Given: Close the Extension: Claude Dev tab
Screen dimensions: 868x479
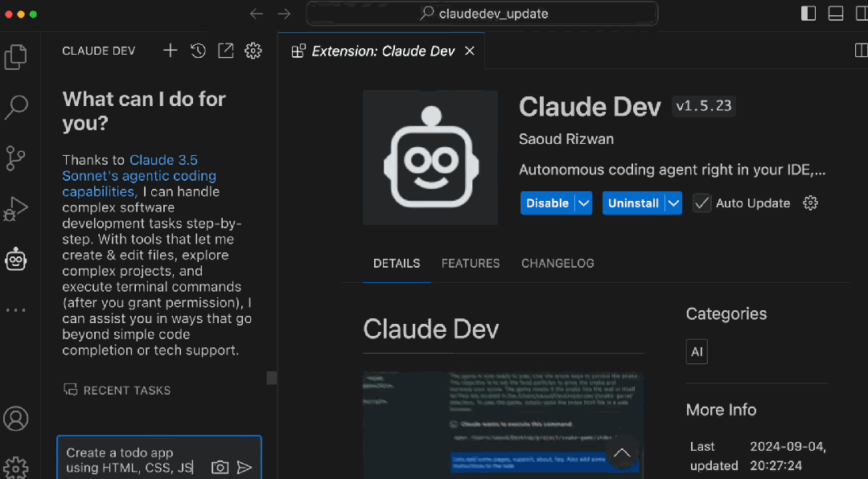Looking at the screenshot, I should (x=470, y=51).
